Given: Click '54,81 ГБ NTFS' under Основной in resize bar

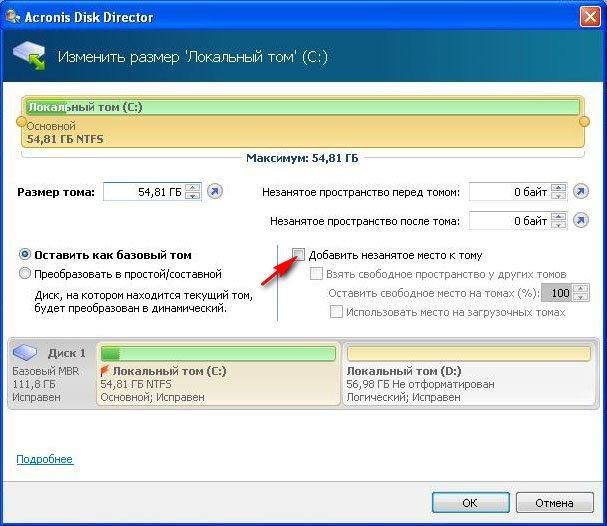Looking at the screenshot, I should (x=65, y=139).
